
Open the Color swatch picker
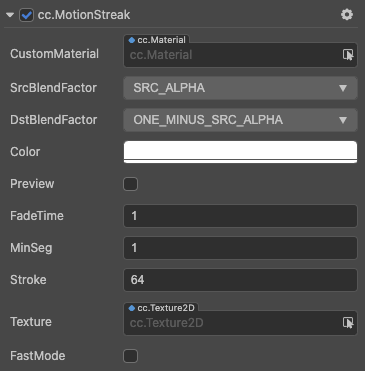coord(240,152)
